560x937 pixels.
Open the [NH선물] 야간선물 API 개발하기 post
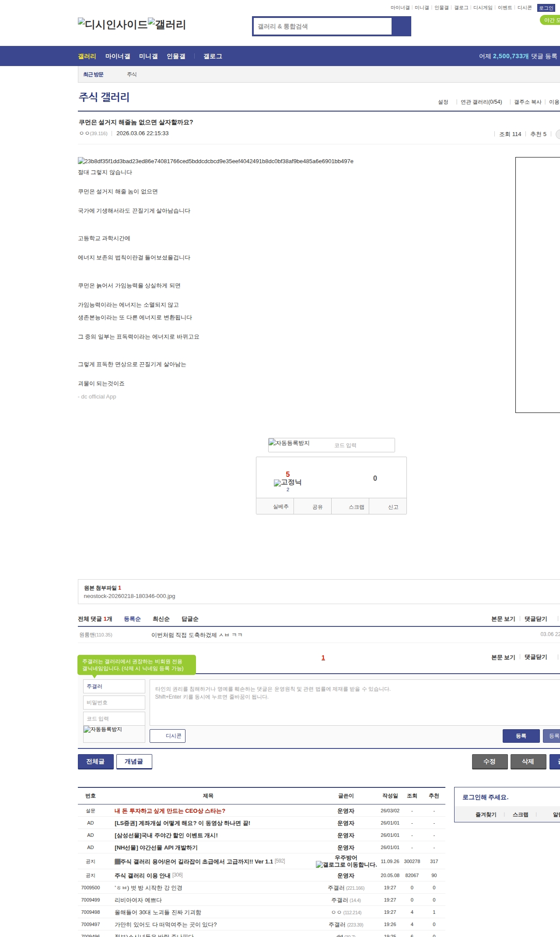[156, 848]
